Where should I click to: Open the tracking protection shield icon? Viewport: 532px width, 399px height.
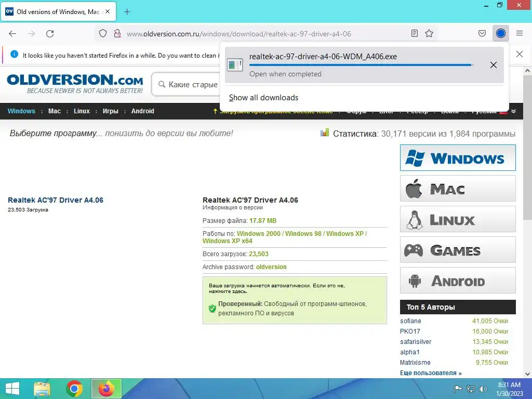pyautogui.click(x=103, y=34)
